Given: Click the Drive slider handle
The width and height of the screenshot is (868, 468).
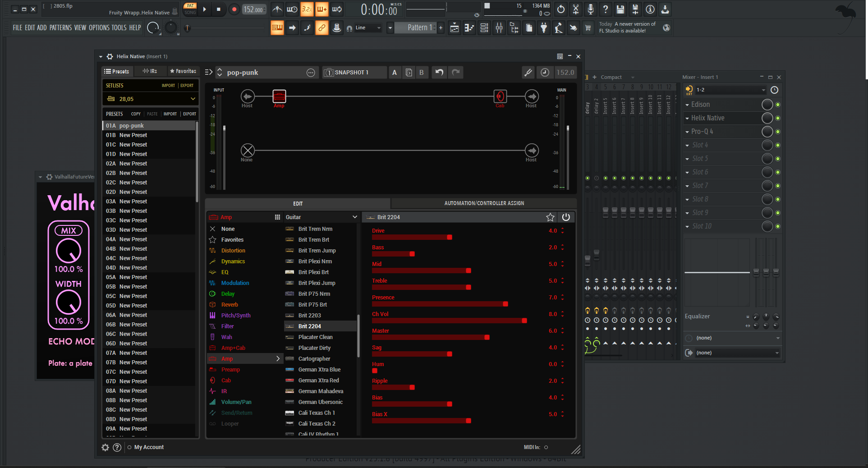Looking at the screenshot, I should pos(450,237).
